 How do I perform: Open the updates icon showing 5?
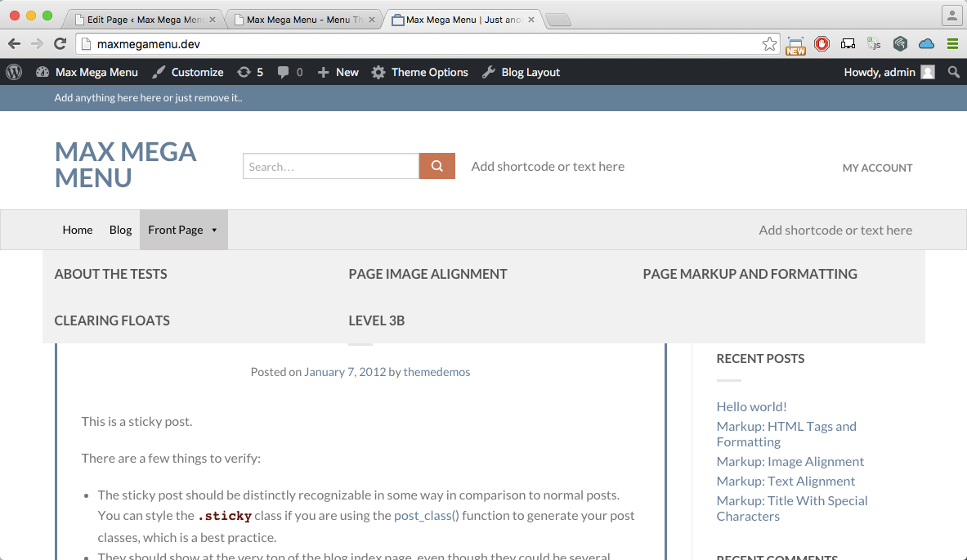point(250,72)
